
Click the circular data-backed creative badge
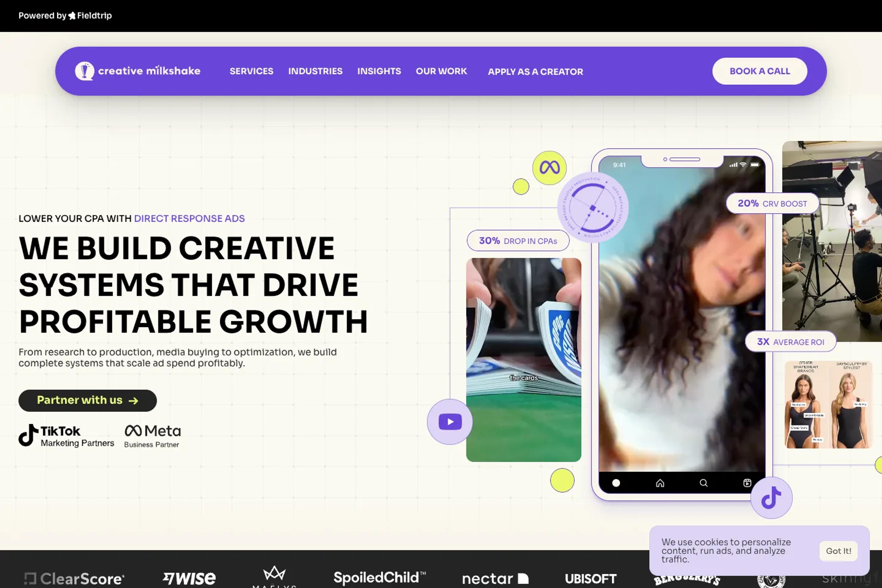[593, 207]
